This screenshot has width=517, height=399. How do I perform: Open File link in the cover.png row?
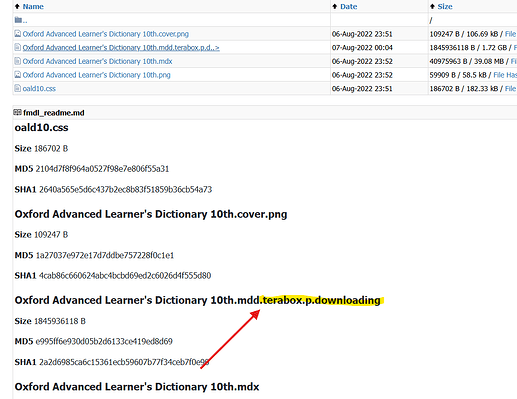click(x=510, y=34)
